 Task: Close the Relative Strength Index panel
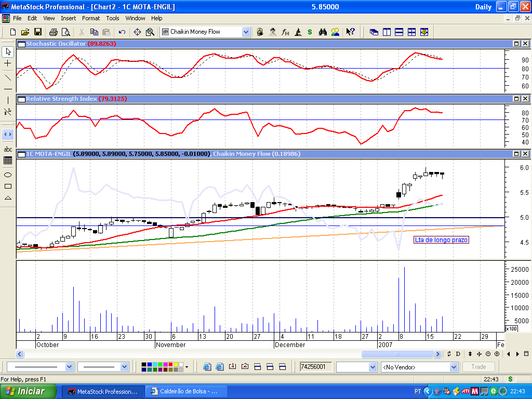click(525, 99)
